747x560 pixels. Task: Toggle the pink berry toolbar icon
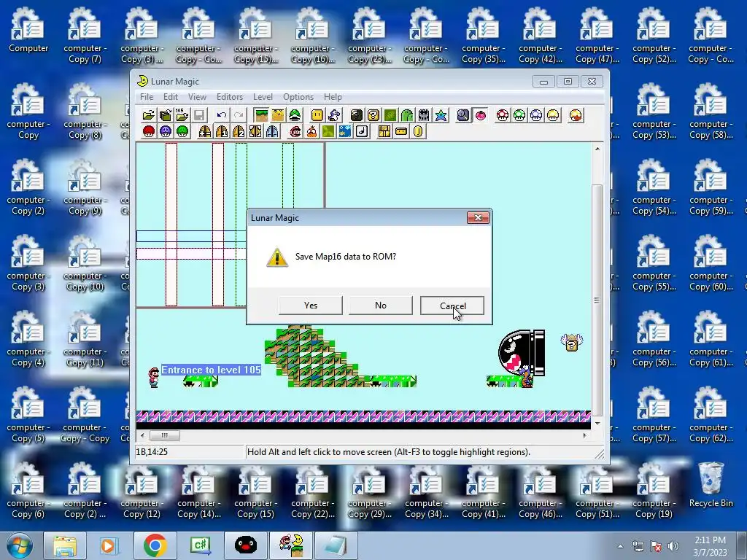[x=480, y=115]
